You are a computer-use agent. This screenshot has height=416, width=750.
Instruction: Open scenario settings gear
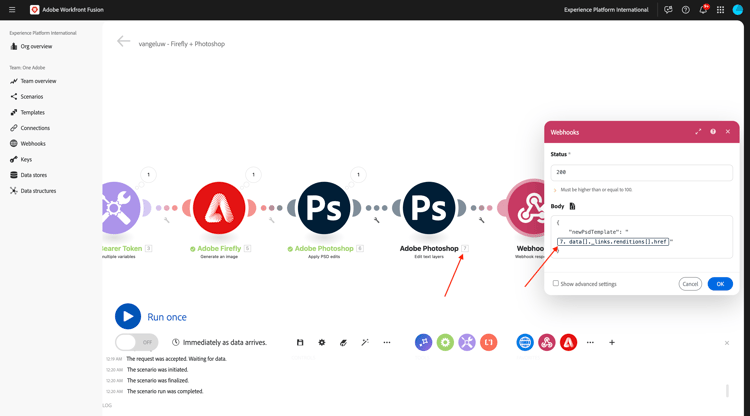pos(322,342)
